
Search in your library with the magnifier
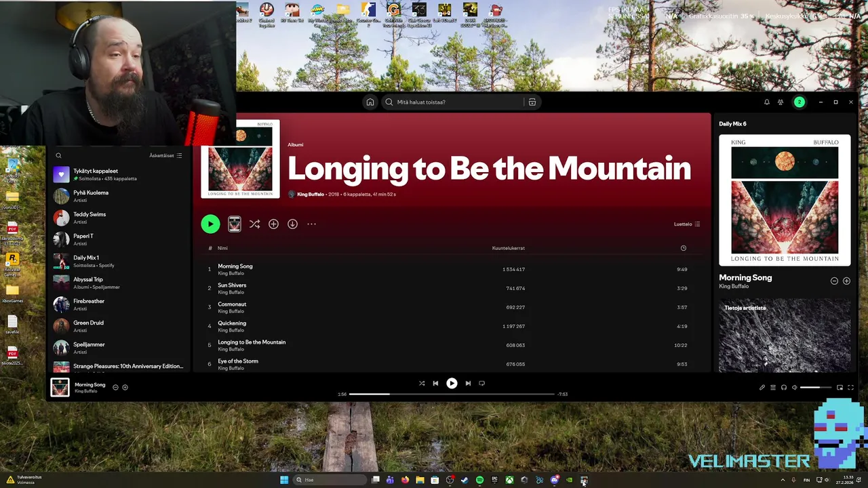click(x=58, y=156)
